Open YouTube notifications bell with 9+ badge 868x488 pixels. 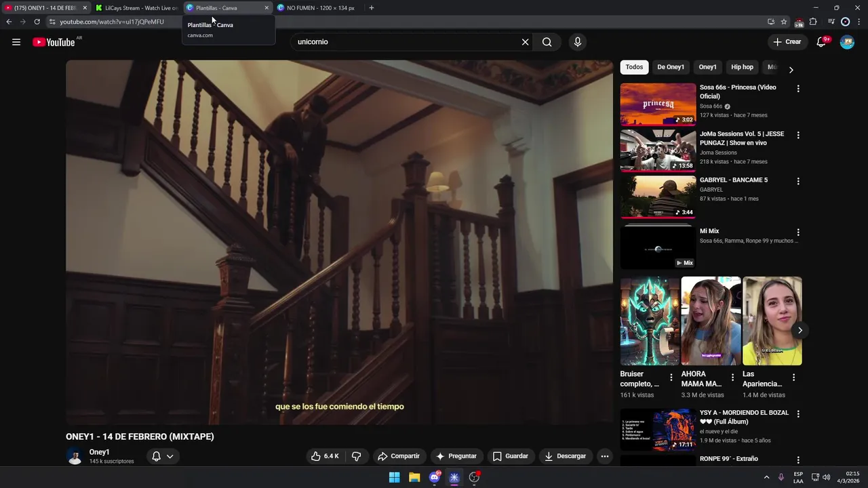point(822,42)
